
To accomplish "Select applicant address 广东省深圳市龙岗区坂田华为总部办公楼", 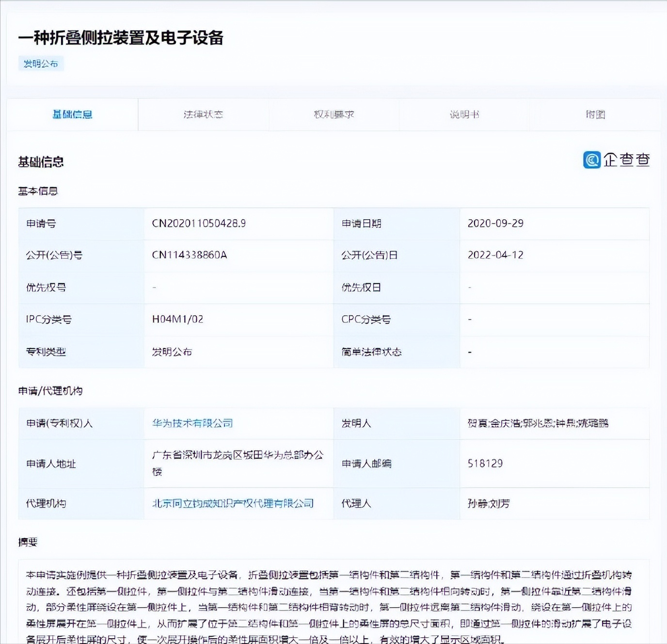I will click(238, 463).
